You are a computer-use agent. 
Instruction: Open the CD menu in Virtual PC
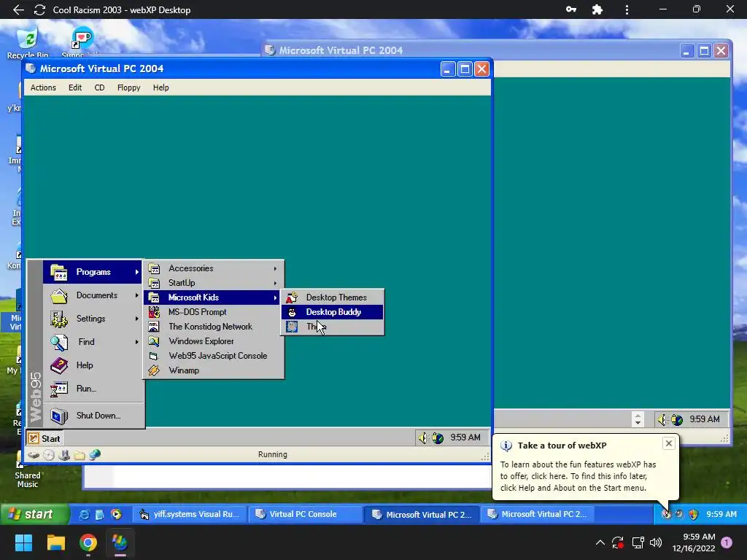[x=99, y=87]
